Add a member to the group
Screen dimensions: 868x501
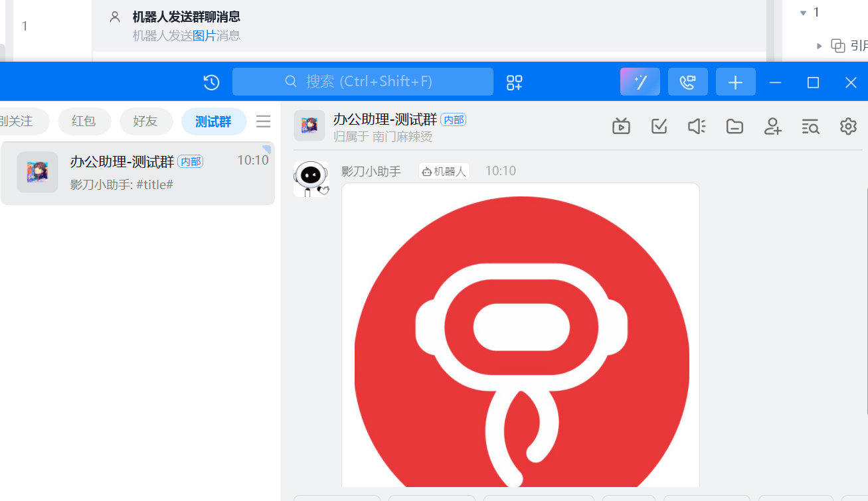(x=772, y=126)
